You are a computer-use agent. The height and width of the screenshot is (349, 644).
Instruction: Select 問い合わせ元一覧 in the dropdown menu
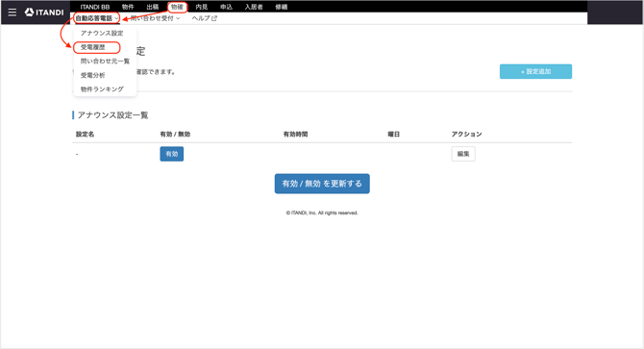[x=105, y=62]
